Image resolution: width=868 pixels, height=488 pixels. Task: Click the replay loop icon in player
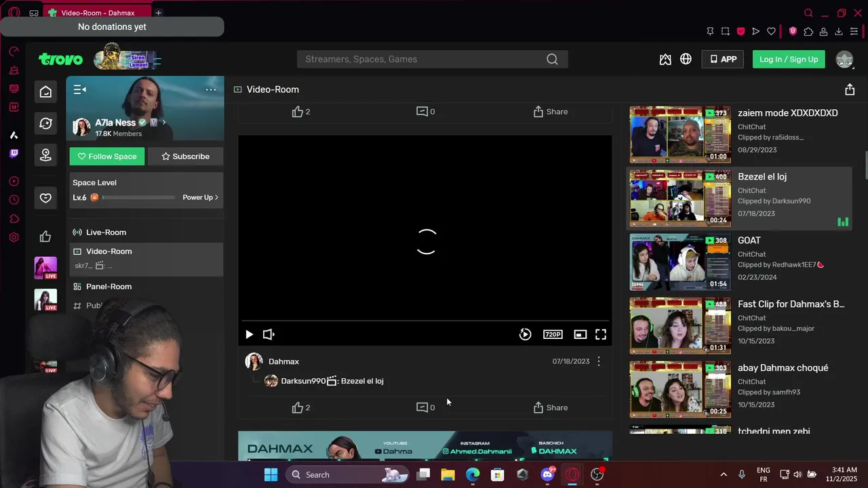coord(525,334)
